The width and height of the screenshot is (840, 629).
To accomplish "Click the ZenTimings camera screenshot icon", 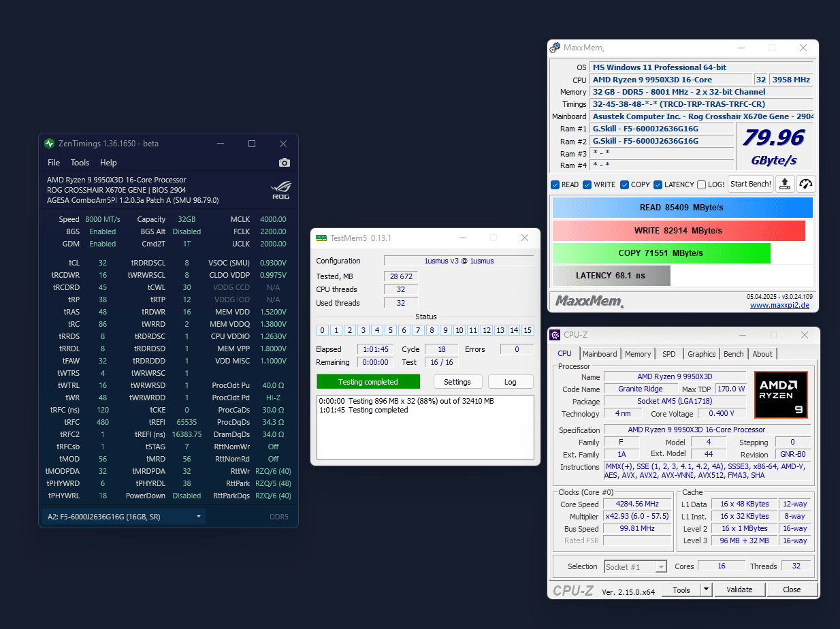I will click(x=285, y=163).
